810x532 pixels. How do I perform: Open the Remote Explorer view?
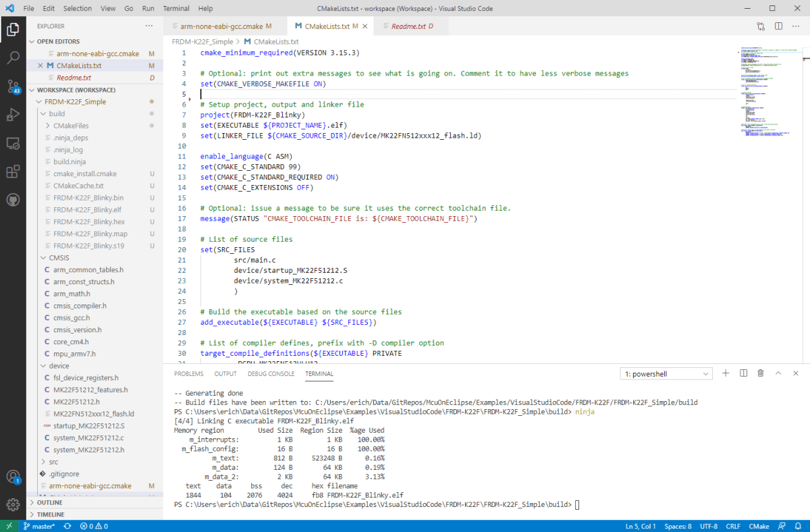[x=13, y=143]
